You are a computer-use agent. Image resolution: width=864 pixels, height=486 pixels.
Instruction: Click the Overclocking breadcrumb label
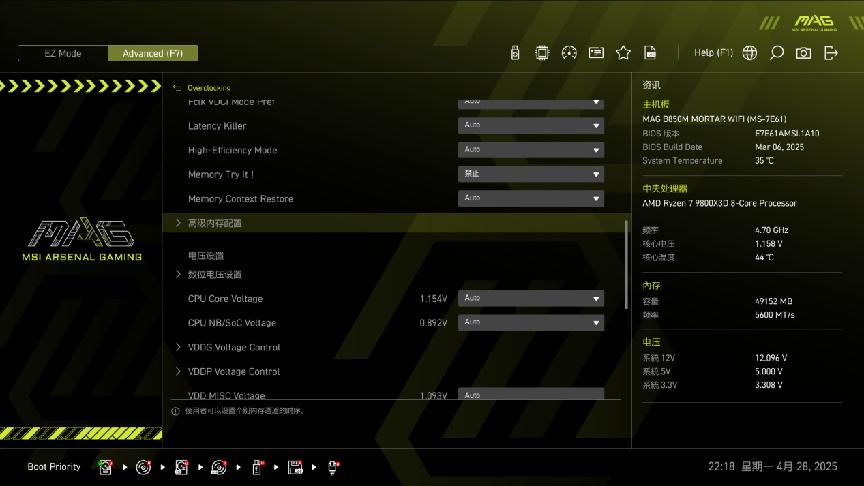[209, 88]
